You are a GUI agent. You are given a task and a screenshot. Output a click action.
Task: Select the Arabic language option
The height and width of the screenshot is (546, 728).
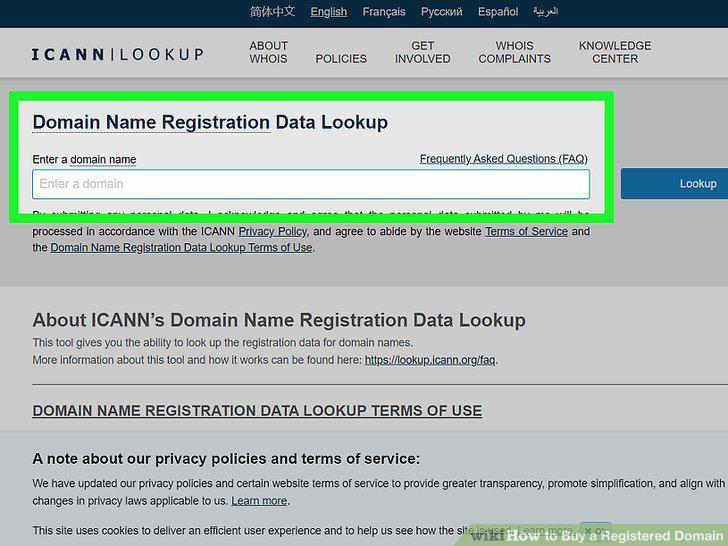(x=546, y=12)
